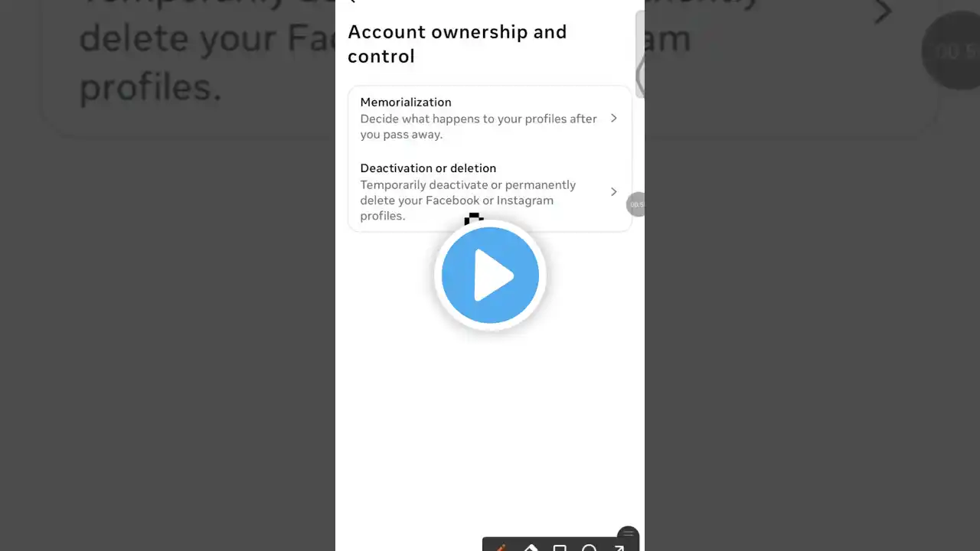Click the large blurred chevron at top right
This screenshot has width=980, height=551.
point(884,11)
